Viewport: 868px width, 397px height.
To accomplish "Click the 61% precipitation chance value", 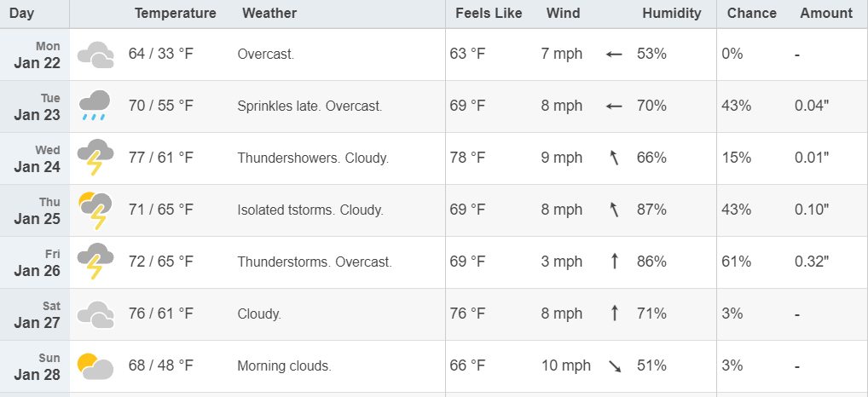I will click(736, 262).
